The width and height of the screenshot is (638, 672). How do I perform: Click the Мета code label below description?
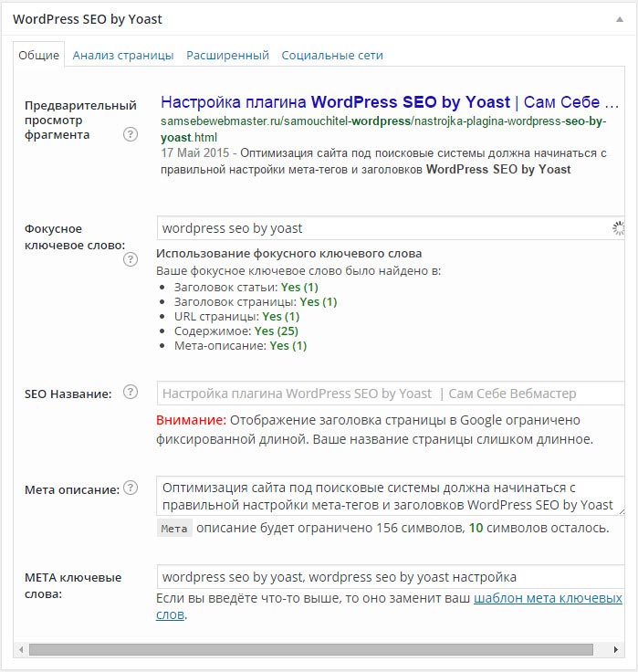click(x=174, y=529)
